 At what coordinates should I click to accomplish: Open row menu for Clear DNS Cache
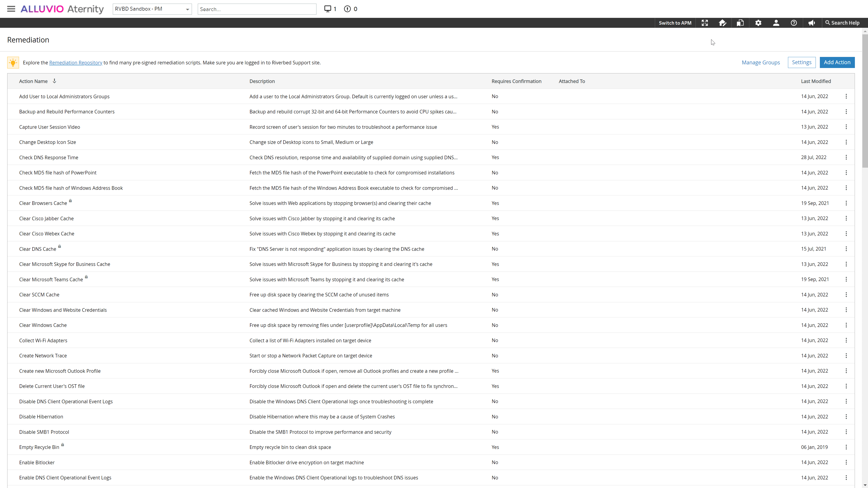(x=846, y=249)
